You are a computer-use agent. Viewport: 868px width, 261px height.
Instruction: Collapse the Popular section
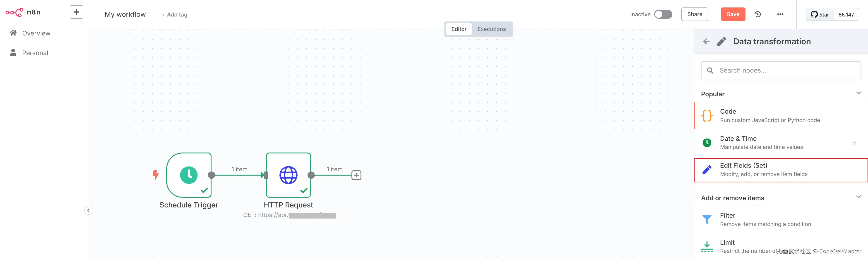coord(858,93)
